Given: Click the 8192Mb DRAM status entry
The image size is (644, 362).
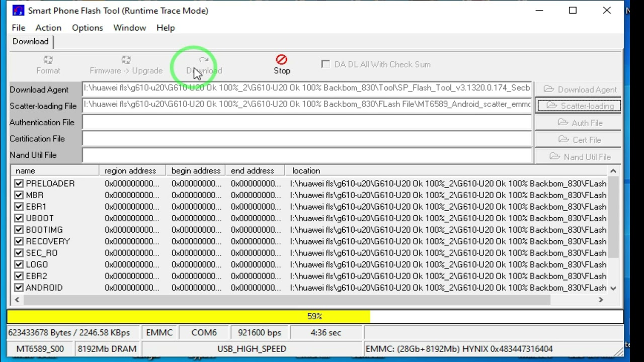Looking at the screenshot, I should (x=107, y=349).
